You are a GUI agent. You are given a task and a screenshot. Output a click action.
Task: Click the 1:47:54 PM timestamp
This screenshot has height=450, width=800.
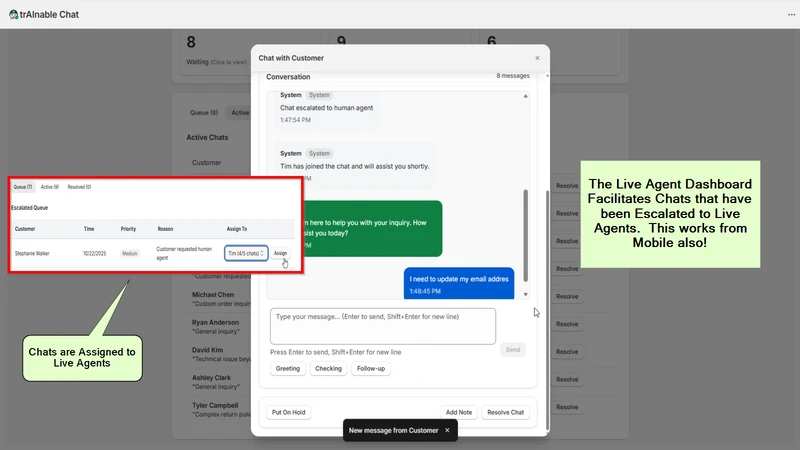coord(295,120)
